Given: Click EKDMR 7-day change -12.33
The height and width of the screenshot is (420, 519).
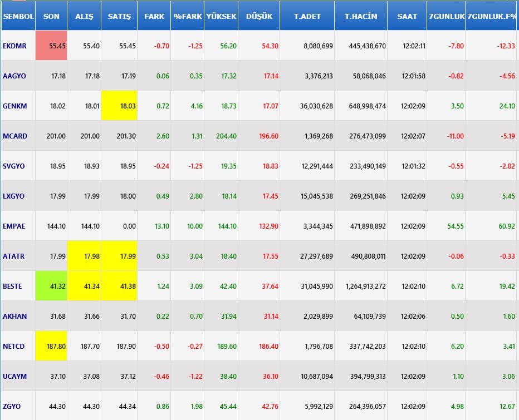Looking at the screenshot, I should (506, 46).
